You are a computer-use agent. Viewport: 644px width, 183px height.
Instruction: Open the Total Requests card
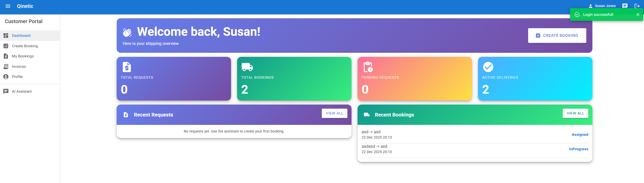click(174, 79)
